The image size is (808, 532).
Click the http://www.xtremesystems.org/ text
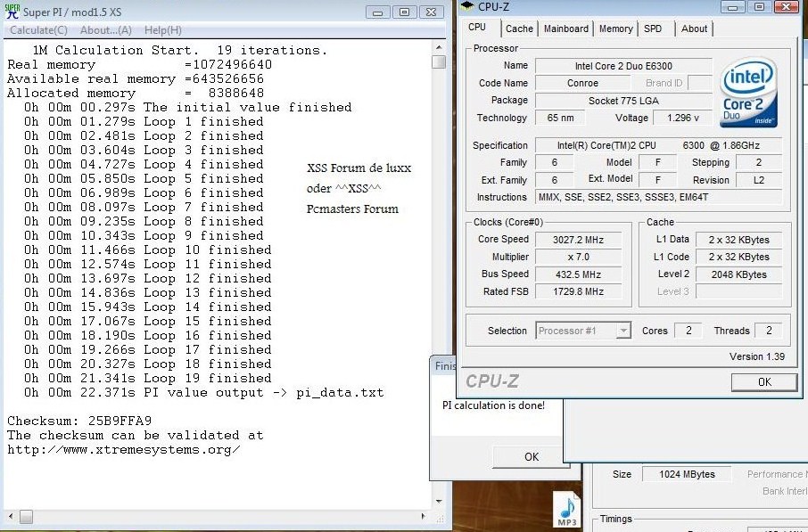123,450
